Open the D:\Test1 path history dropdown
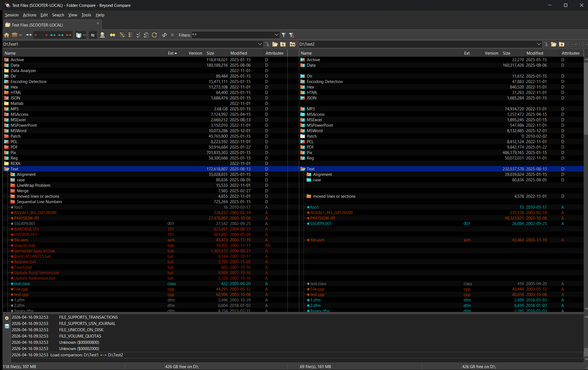 (x=260, y=44)
